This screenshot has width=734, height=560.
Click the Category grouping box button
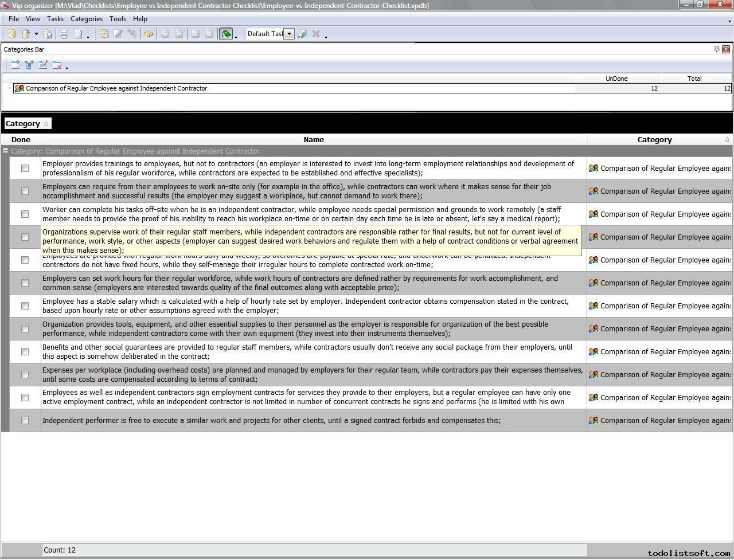27,124
